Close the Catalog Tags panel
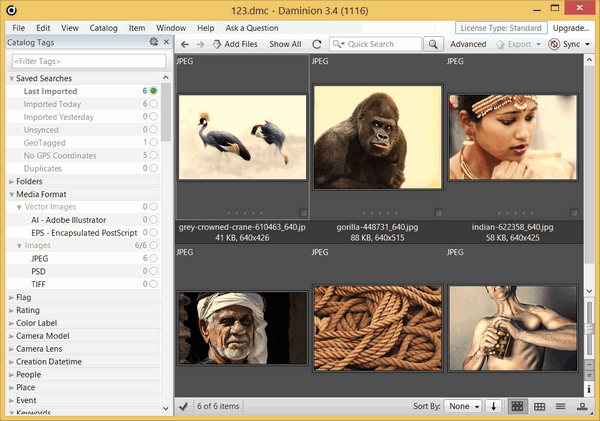The height and width of the screenshot is (421, 600). point(166,42)
